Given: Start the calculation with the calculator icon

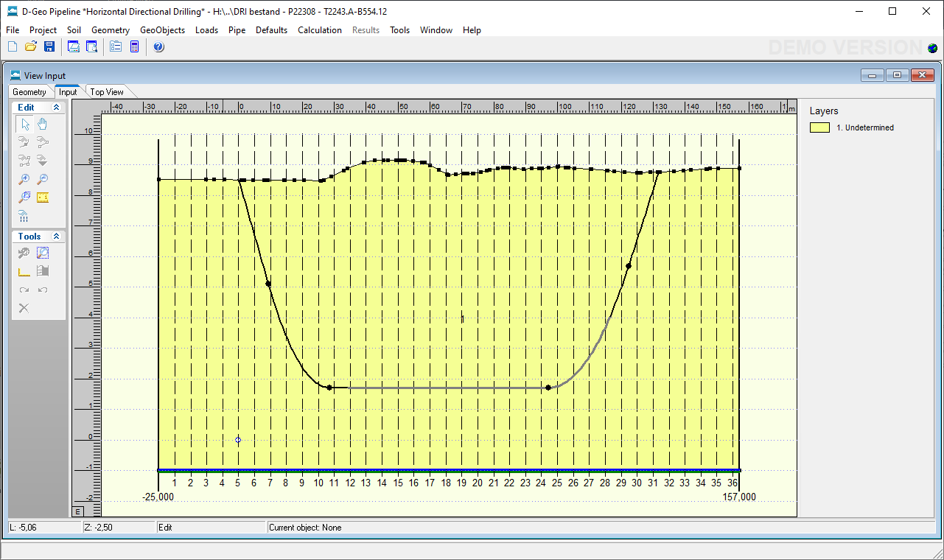Looking at the screenshot, I should (x=134, y=47).
